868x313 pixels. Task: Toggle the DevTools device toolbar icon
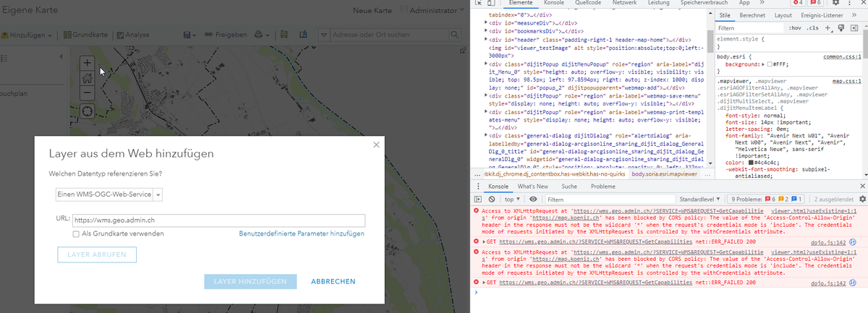pyautogui.click(x=492, y=4)
